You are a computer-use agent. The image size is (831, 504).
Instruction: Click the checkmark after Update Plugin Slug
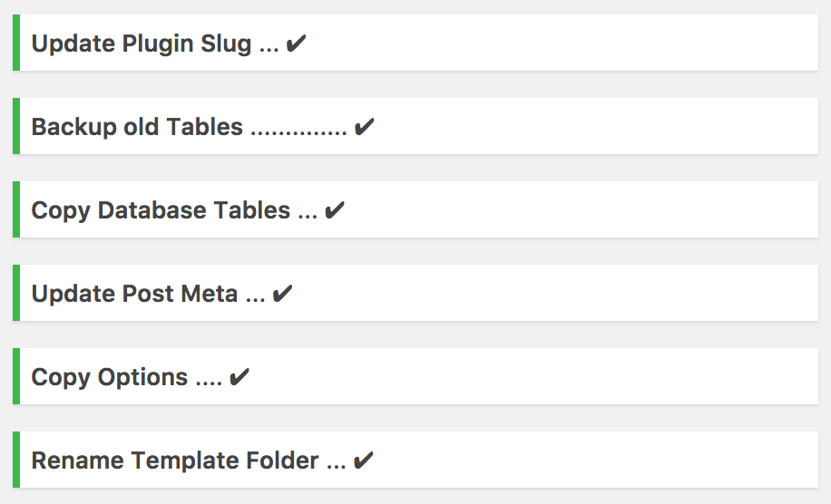coord(296,44)
